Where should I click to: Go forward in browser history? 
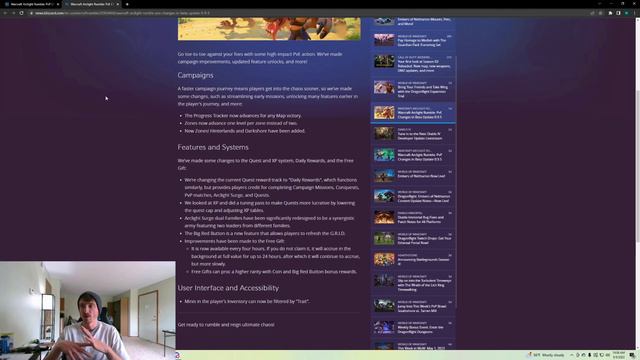point(13,13)
